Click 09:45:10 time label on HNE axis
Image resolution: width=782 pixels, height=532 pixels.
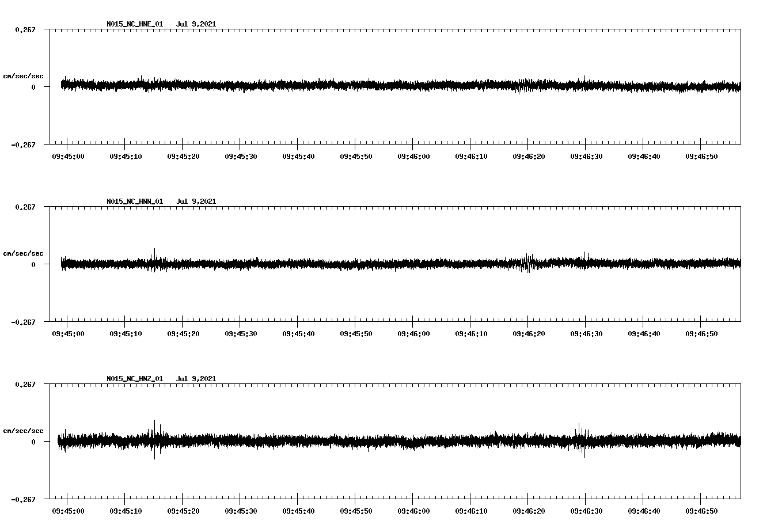(126, 156)
